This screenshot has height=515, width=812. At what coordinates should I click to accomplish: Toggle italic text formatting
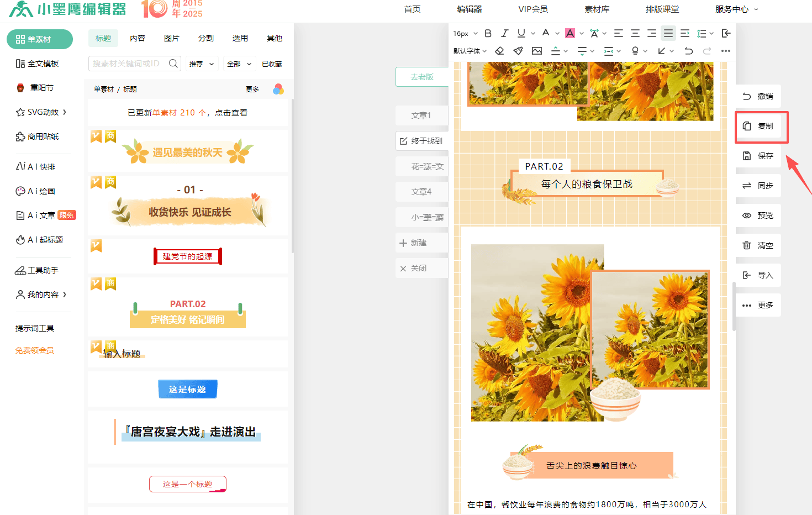click(x=504, y=34)
